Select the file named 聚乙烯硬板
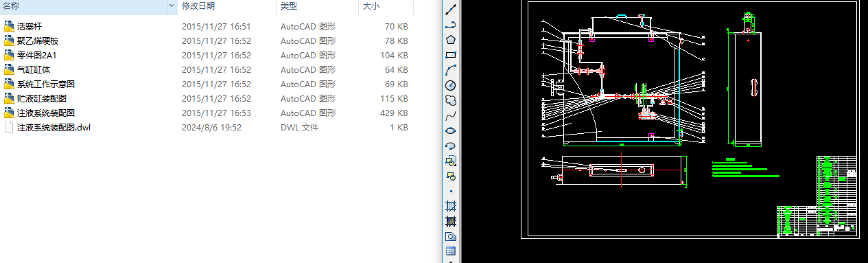This screenshot has height=263, width=868. click(x=38, y=41)
